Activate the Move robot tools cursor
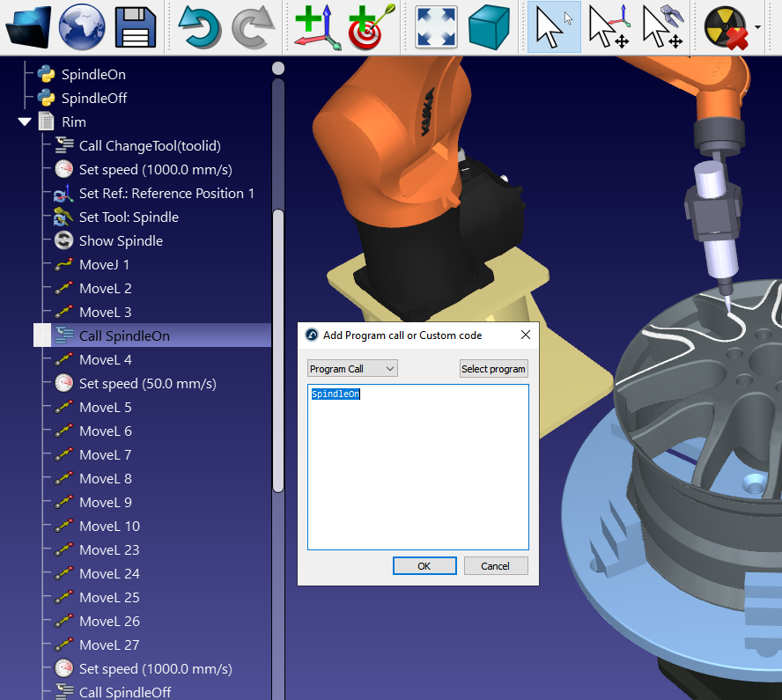The image size is (782, 700). pos(663,26)
